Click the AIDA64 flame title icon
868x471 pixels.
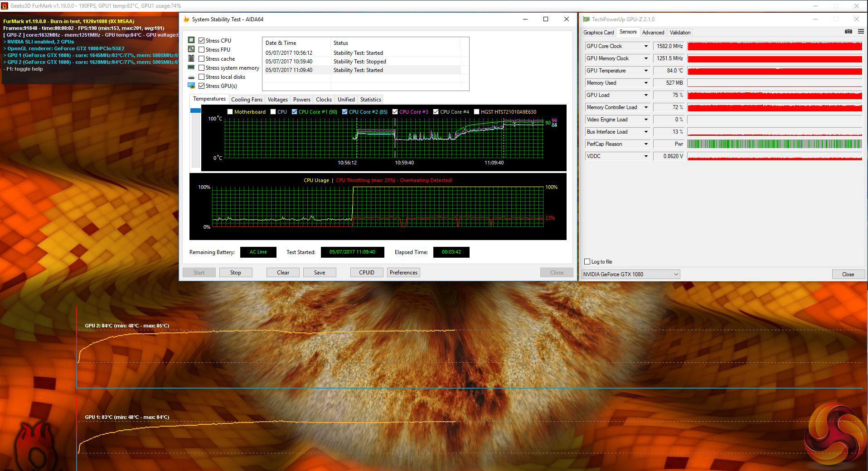[x=186, y=19]
